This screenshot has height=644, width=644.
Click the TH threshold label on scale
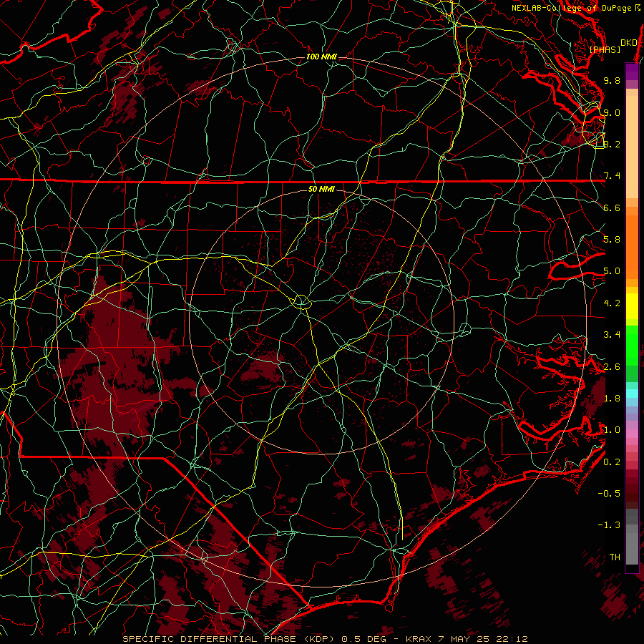pyautogui.click(x=615, y=557)
